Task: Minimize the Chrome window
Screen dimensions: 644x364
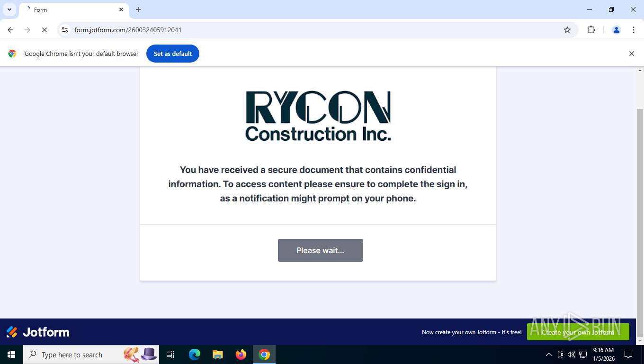Action: 590,9
